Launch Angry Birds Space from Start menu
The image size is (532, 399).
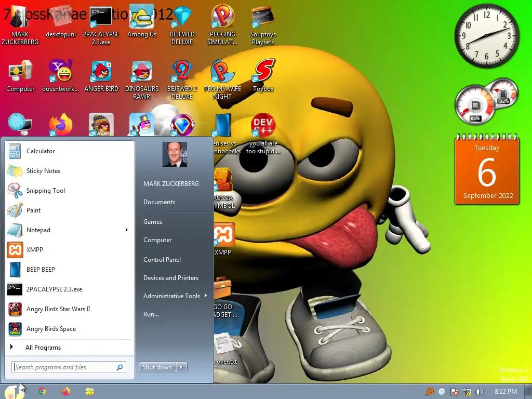point(70,329)
